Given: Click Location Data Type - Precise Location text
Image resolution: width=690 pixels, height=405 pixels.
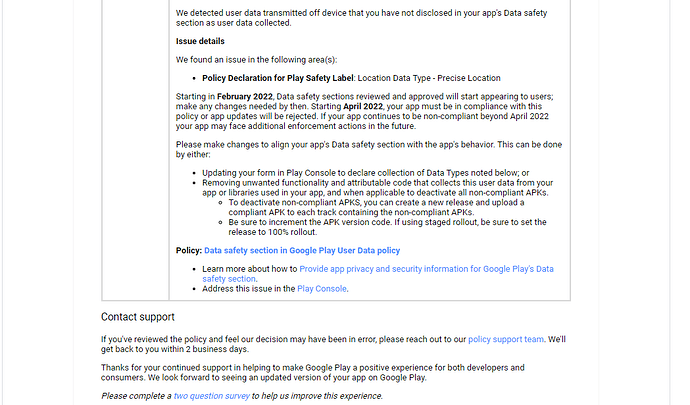Looking at the screenshot, I should (x=429, y=78).
